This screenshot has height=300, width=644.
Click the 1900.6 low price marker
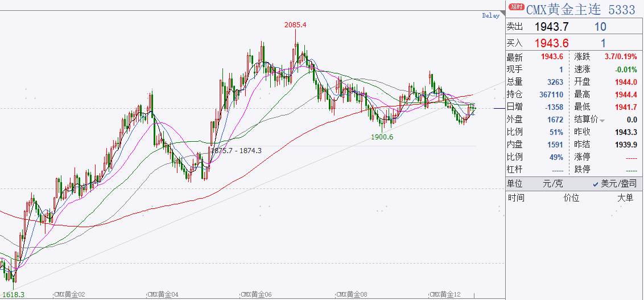pyautogui.click(x=382, y=137)
